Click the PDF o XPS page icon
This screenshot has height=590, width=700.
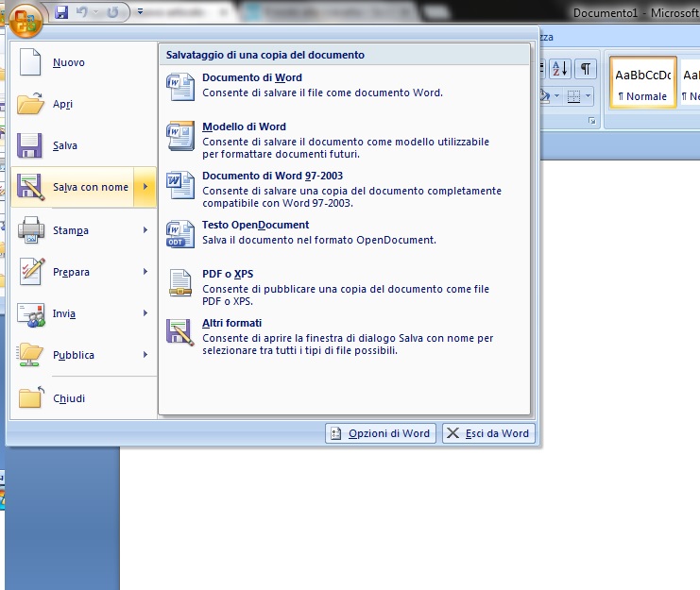coord(180,283)
